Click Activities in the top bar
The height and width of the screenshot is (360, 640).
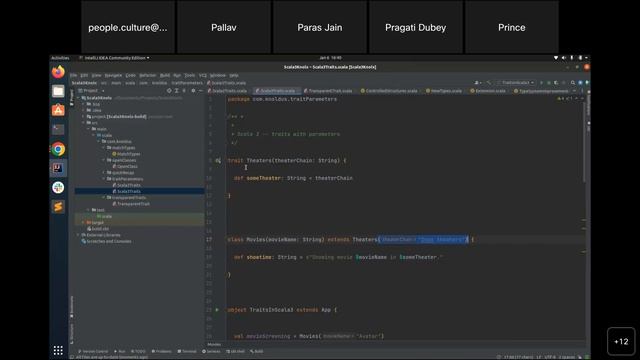(60, 58)
